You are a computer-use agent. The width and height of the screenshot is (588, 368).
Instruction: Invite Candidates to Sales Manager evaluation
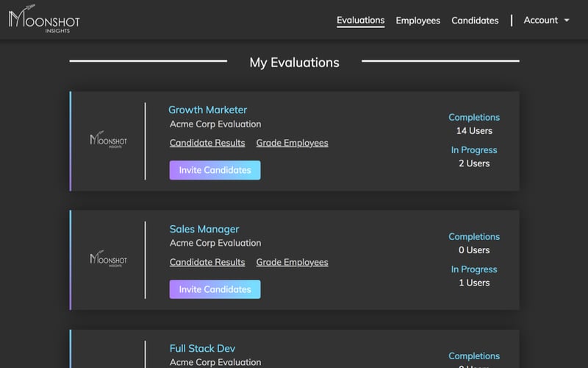[x=215, y=289]
